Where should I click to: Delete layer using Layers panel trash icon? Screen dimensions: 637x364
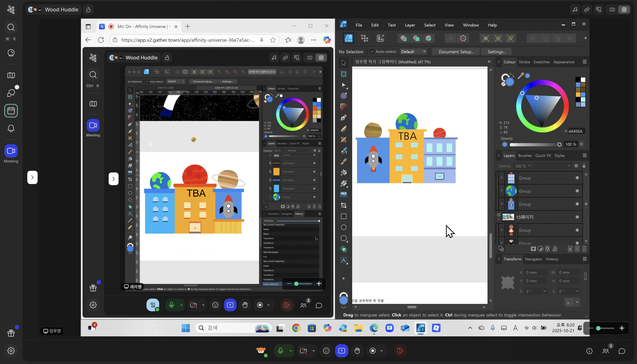pyautogui.click(x=584, y=249)
